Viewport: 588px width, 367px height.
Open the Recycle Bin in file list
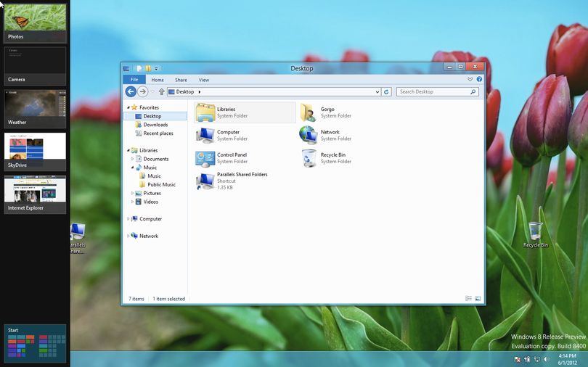tap(326, 158)
